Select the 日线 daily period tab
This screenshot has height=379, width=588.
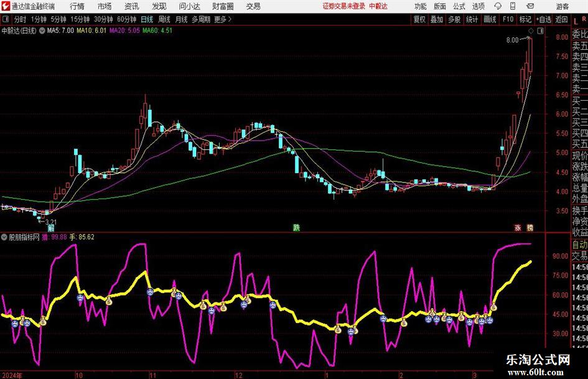click(147, 19)
